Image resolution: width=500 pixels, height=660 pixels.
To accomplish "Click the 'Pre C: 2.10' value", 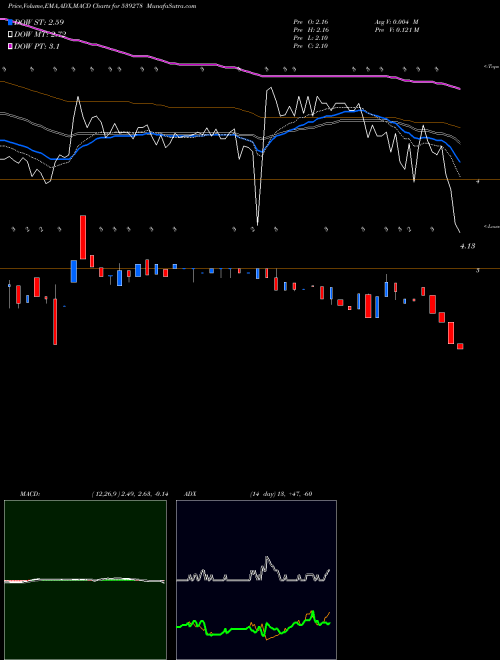I will [x=311, y=46].
